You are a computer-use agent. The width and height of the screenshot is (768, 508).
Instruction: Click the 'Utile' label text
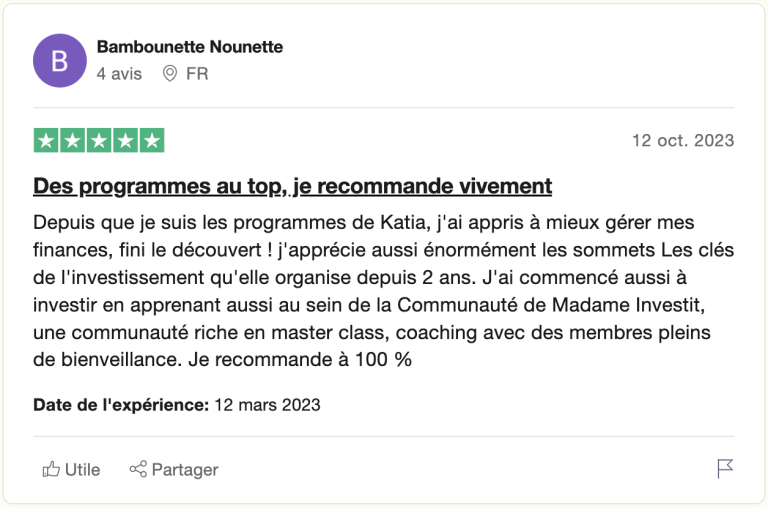[83, 469]
